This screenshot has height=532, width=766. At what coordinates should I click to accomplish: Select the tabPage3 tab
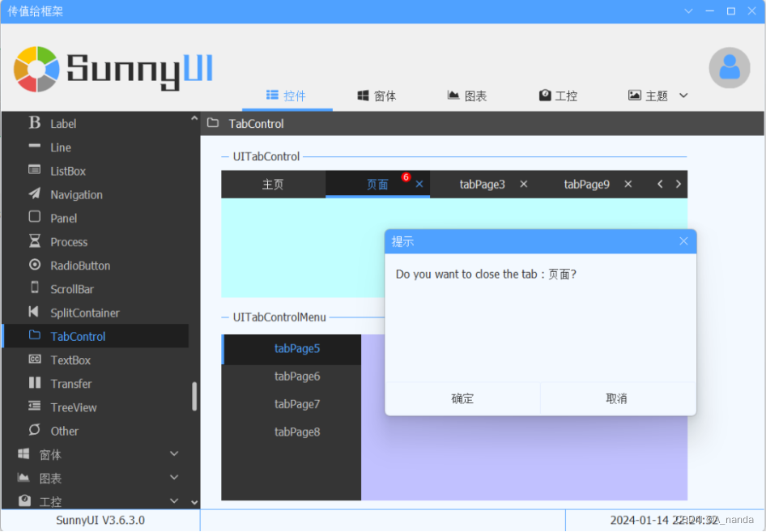482,184
